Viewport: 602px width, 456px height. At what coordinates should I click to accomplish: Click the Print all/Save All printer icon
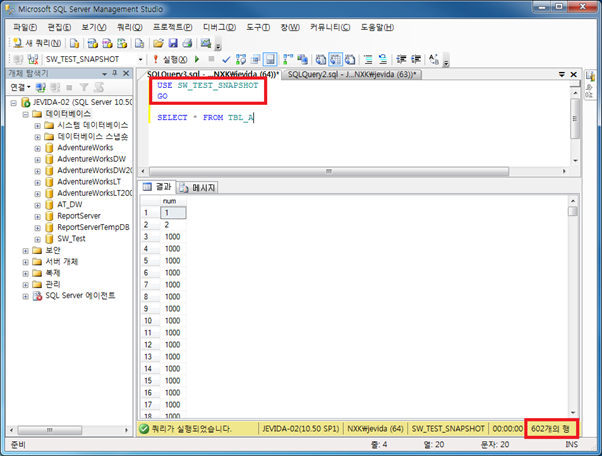[x=187, y=43]
